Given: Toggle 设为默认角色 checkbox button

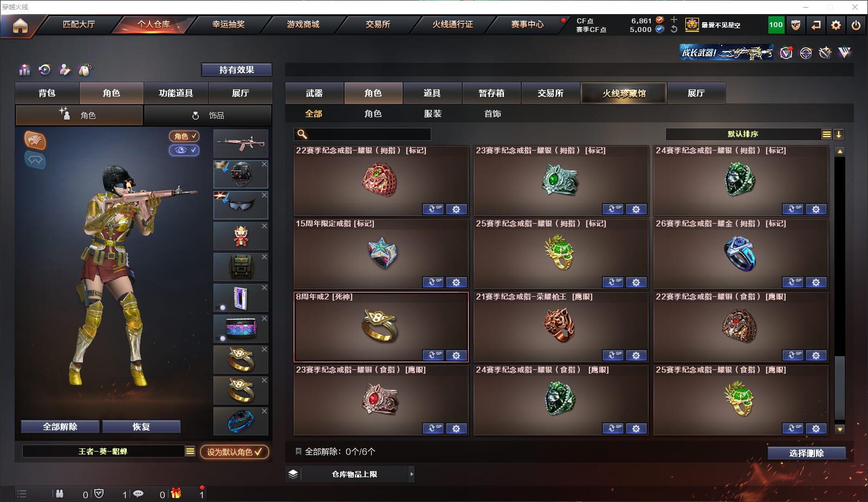Looking at the screenshot, I should pyautogui.click(x=235, y=452).
